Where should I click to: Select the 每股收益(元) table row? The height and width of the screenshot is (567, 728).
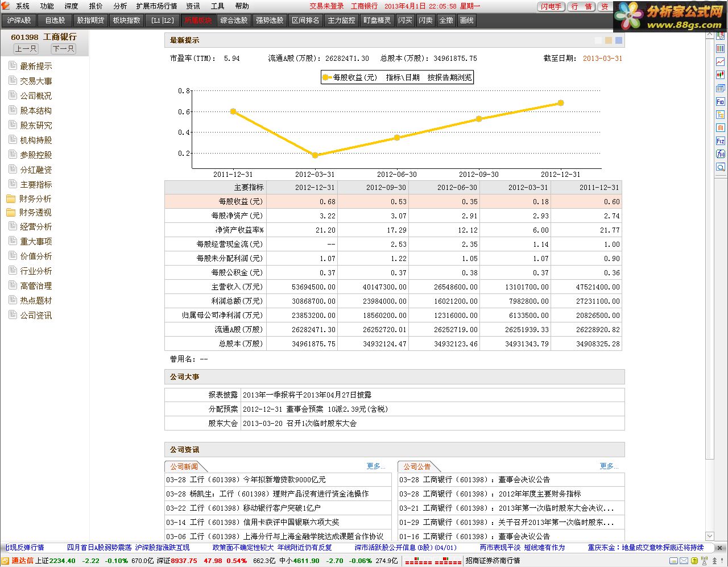(393, 201)
